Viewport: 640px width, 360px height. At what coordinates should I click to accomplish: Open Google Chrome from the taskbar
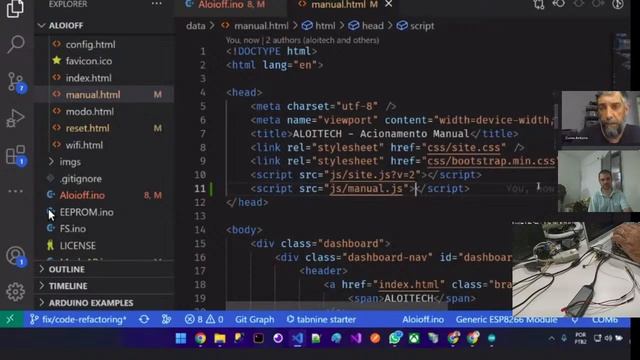tap(200, 338)
